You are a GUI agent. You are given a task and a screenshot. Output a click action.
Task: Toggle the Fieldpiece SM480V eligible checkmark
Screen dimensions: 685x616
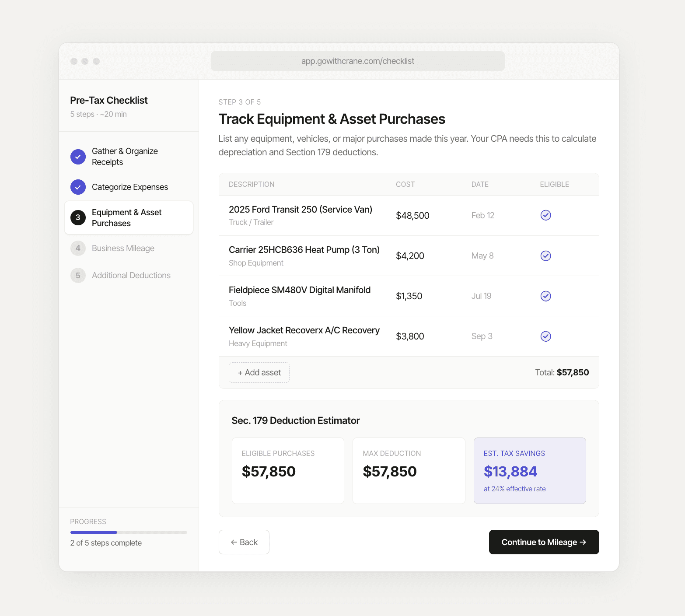coord(545,296)
